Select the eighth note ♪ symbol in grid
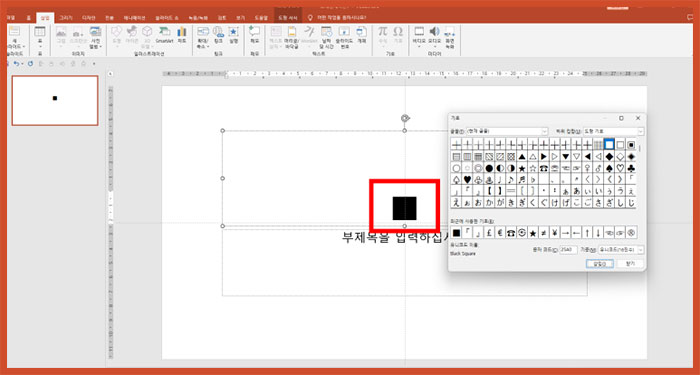This screenshot has height=375, width=700. (511, 180)
